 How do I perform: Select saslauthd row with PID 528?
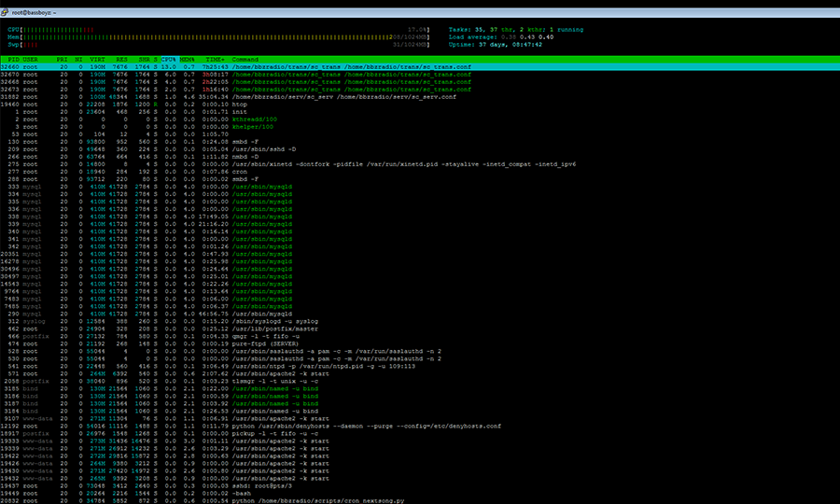tap(420, 351)
